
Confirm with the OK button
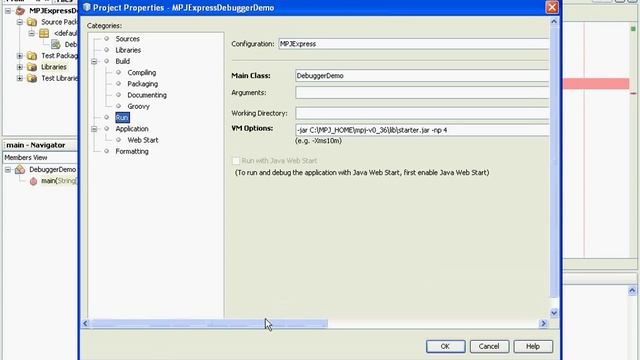coord(445,346)
